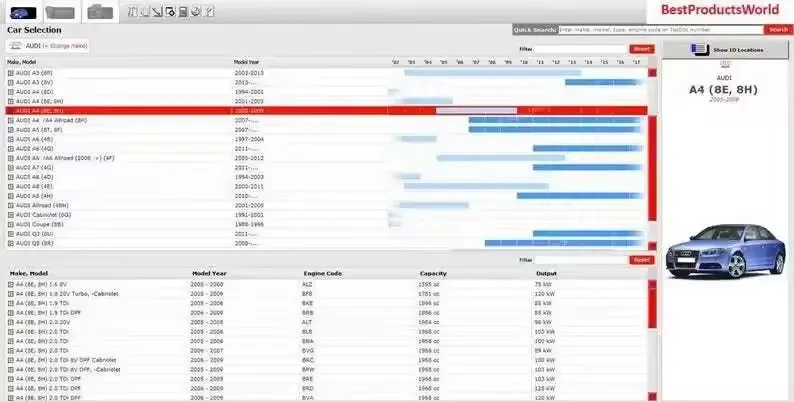This screenshot has width=794, height=402.
Task: Sort by Model Year header in the engine list
Action: (x=209, y=273)
